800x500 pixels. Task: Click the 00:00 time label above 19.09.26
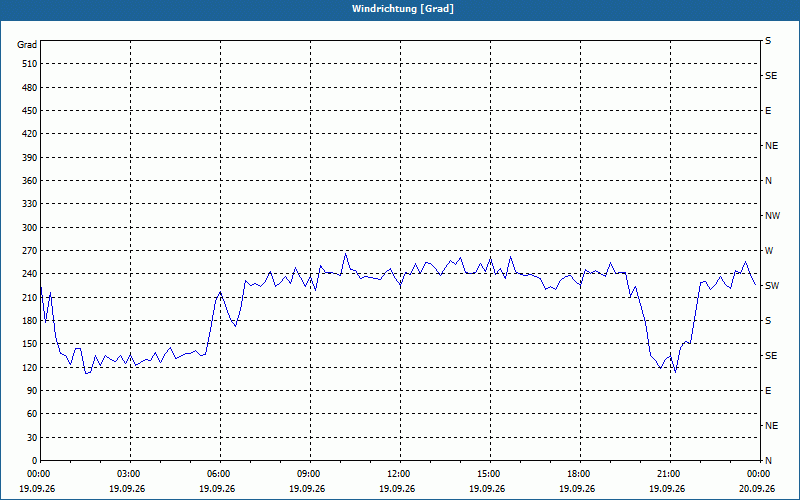37,473
